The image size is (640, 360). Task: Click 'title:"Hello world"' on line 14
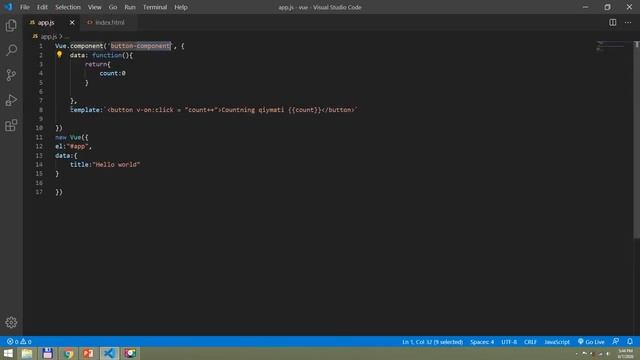click(x=105, y=164)
